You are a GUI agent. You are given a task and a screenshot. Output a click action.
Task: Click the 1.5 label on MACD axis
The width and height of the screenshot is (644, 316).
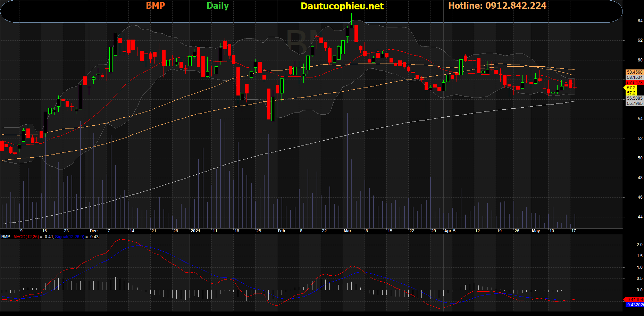pos(639,256)
